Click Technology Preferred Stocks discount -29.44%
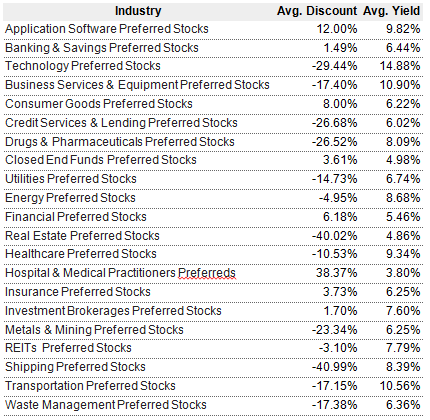The width and height of the screenshot is (430, 420). click(x=334, y=66)
